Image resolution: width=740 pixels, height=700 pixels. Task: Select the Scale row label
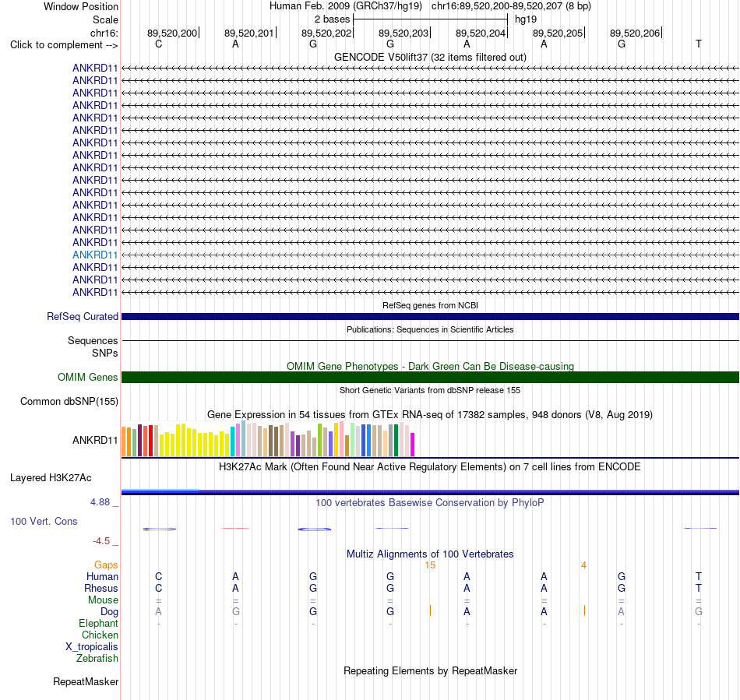105,19
